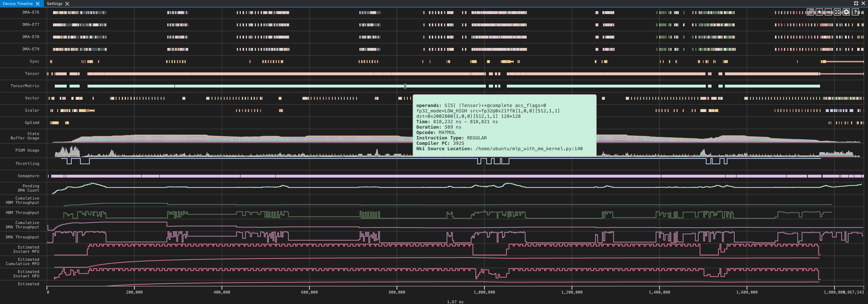
Task: Close the Device Timeline tab
Action: (x=38, y=4)
